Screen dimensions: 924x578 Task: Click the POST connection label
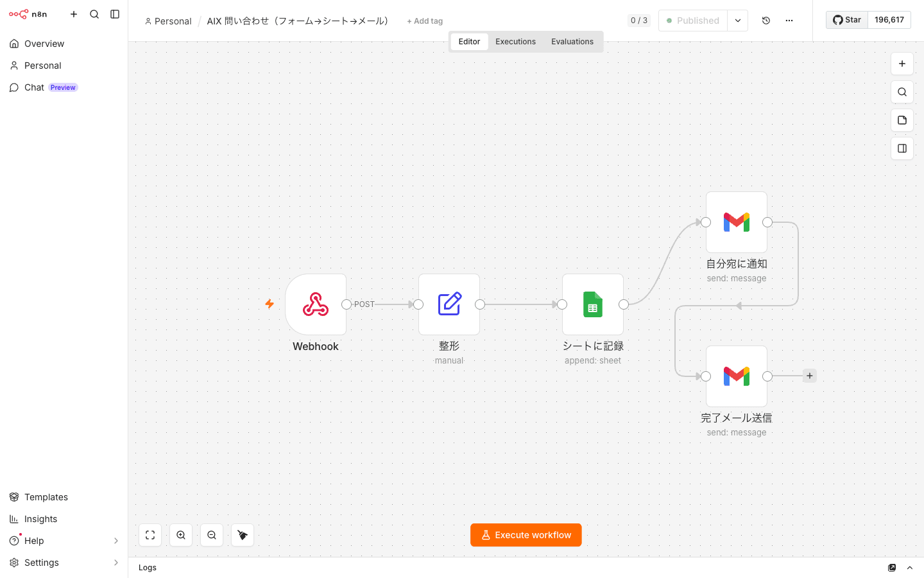click(364, 304)
